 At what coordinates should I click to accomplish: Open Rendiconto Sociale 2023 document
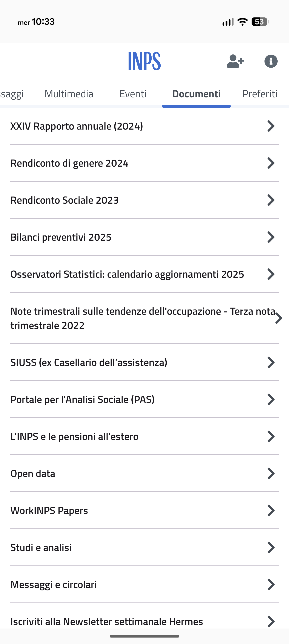pos(65,200)
